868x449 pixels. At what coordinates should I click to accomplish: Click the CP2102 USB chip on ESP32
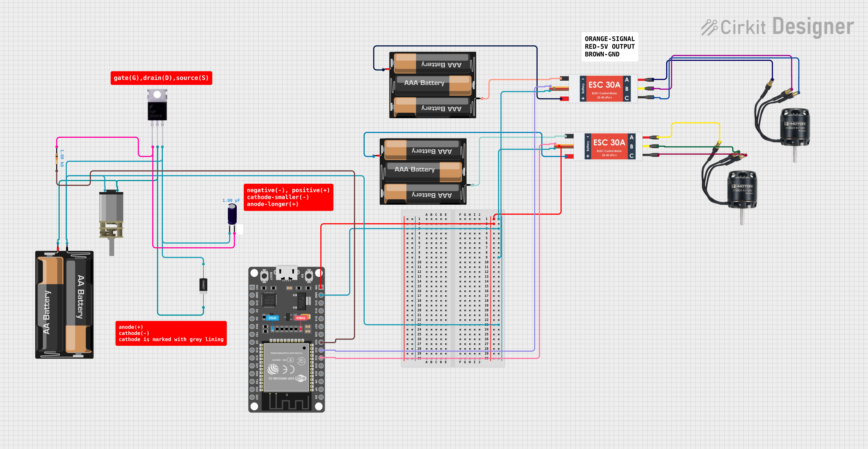(269, 300)
